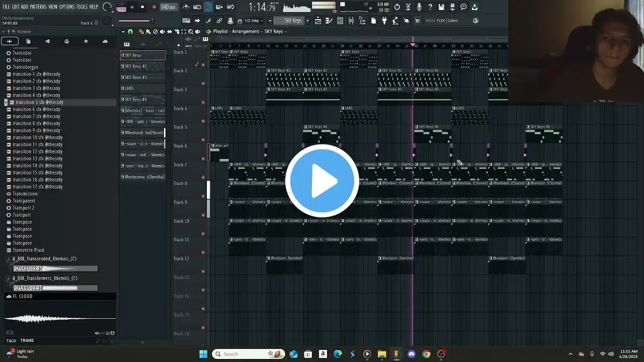Open the piano roll view icon

(x=329, y=21)
